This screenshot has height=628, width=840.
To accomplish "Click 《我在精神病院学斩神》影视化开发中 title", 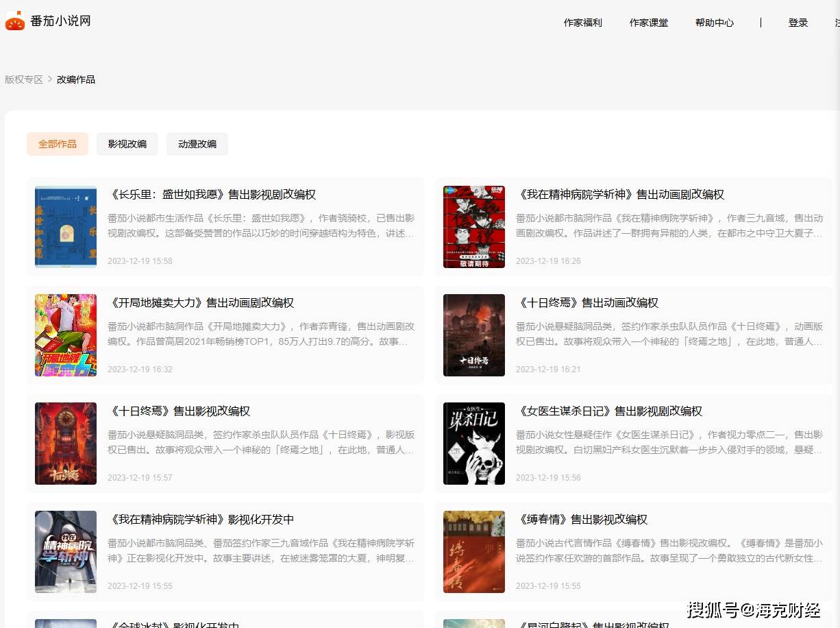I will (201, 520).
